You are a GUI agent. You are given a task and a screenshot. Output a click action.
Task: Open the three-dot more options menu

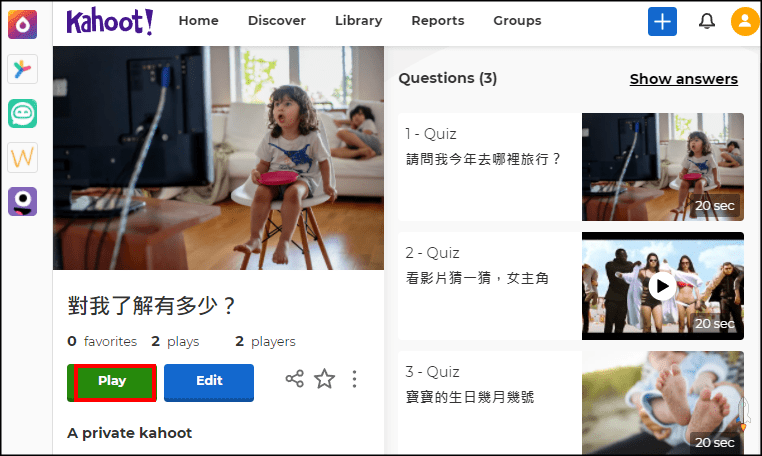click(x=354, y=379)
